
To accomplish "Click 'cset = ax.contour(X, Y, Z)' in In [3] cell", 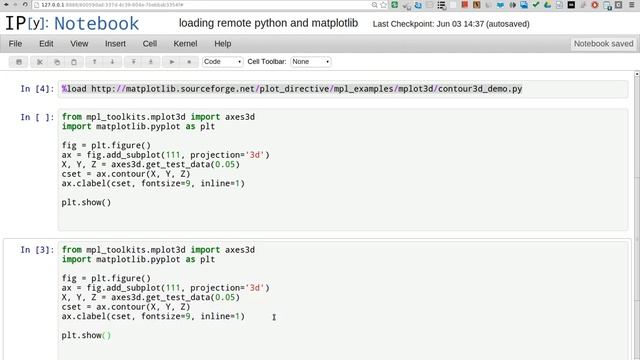I will pyautogui.click(x=126, y=307).
